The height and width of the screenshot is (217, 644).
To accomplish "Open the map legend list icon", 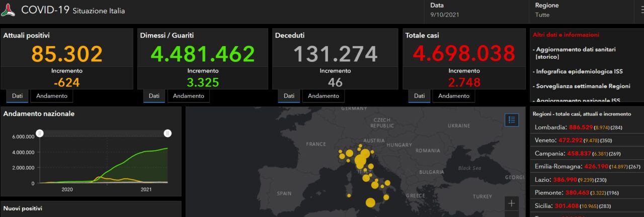I will 512,120.
